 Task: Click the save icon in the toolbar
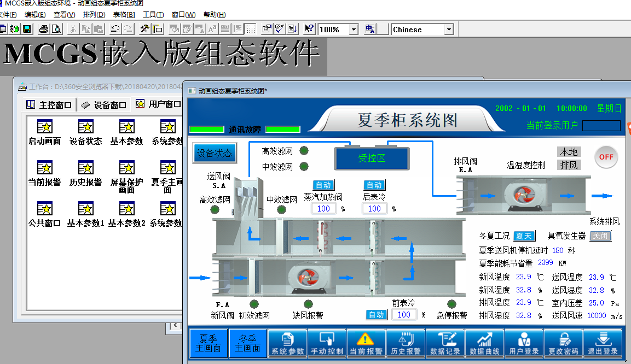tap(26, 29)
